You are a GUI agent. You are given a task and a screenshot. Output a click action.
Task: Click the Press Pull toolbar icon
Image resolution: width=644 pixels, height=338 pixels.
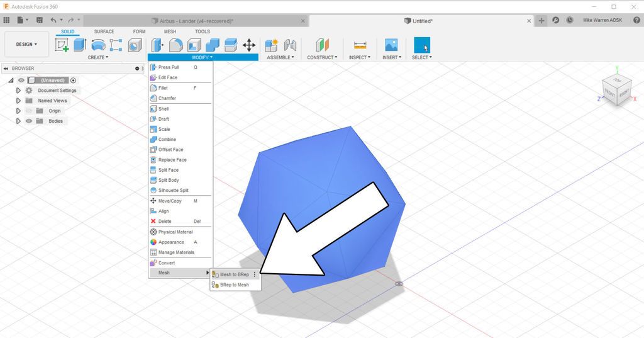pos(157,45)
